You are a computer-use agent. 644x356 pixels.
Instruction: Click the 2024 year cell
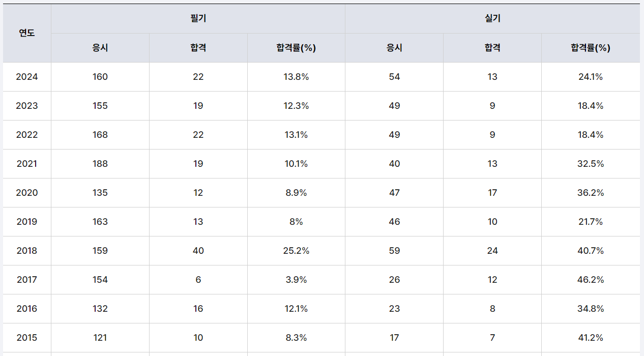coord(27,77)
